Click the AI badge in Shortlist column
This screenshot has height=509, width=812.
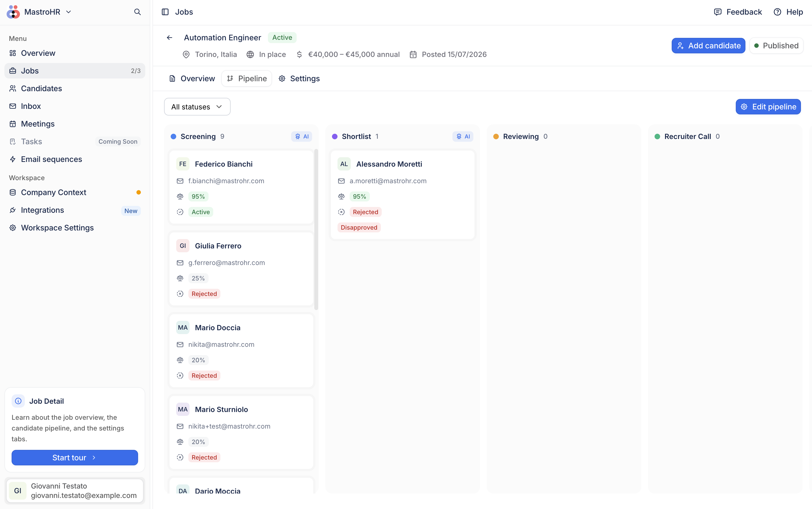coord(463,136)
